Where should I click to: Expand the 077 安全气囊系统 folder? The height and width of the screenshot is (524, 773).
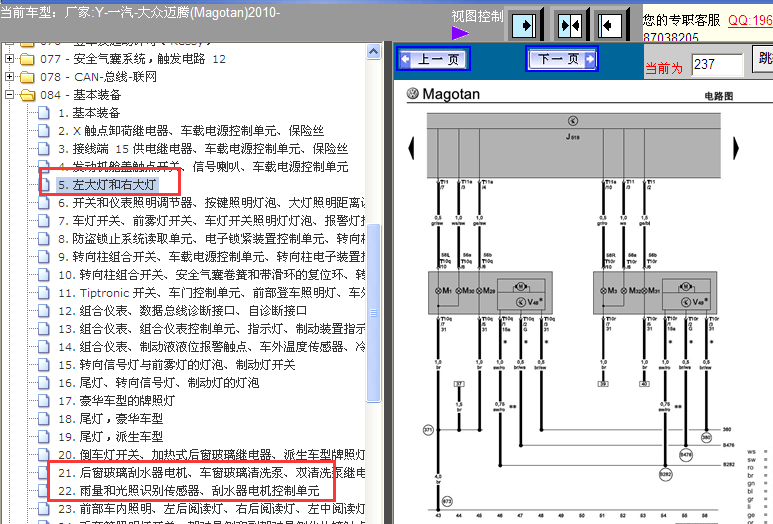pos(9,59)
